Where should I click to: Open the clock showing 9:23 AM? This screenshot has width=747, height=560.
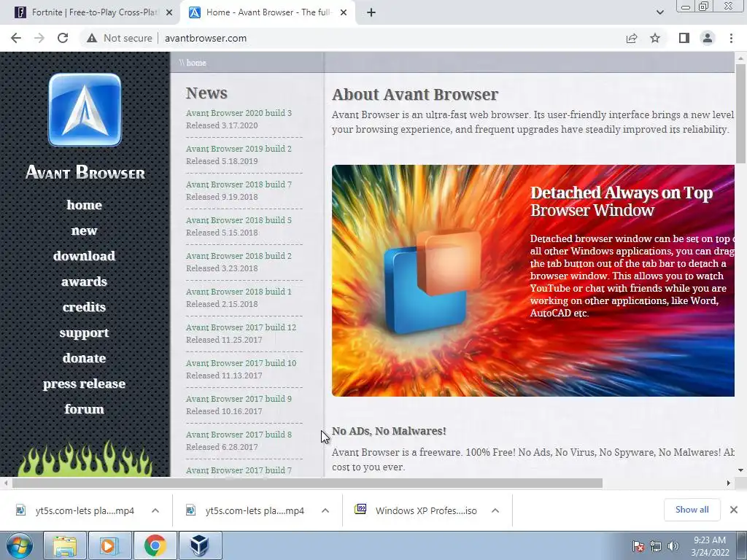[710, 546]
